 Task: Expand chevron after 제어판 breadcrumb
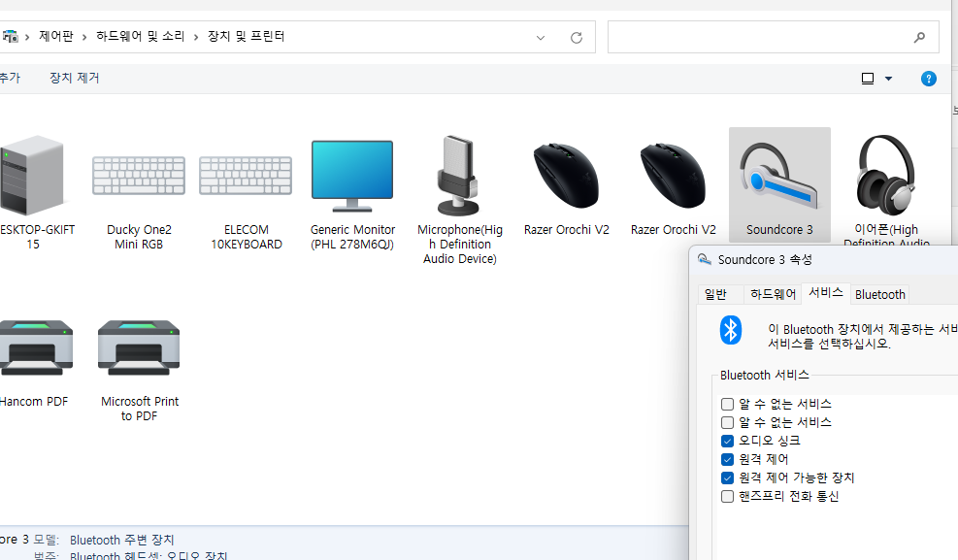[x=84, y=37]
